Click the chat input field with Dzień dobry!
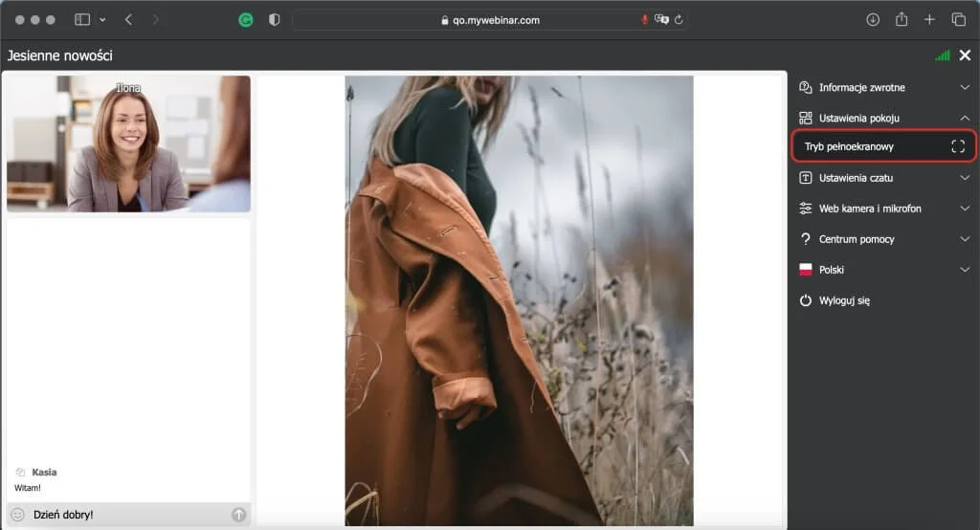The width and height of the screenshot is (980, 530). coord(129,515)
